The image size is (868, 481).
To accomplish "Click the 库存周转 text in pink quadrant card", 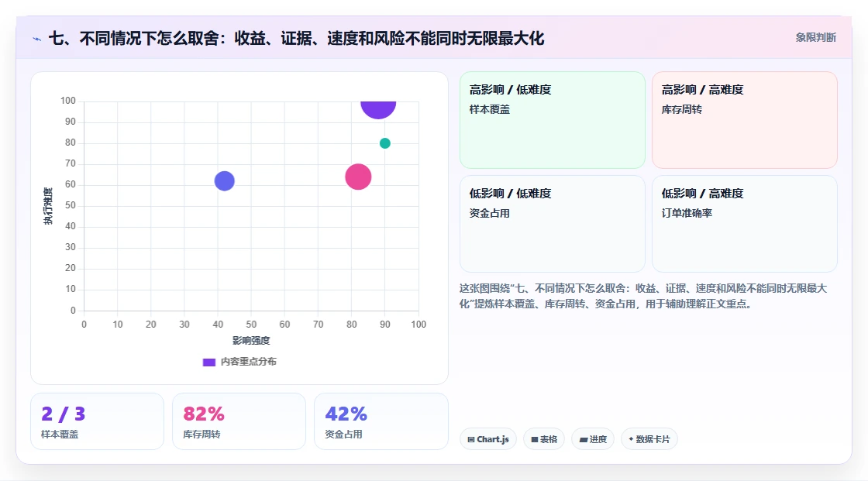I will click(x=681, y=109).
